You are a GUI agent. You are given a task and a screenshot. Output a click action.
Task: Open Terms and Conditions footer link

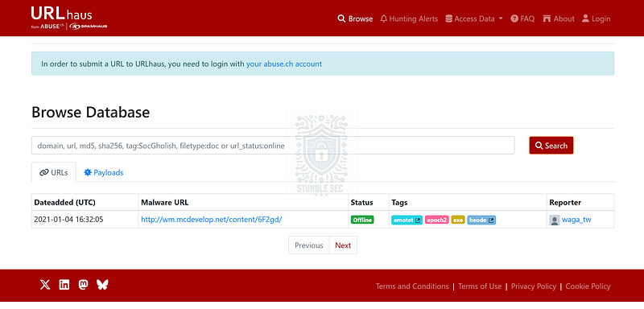tap(412, 286)
